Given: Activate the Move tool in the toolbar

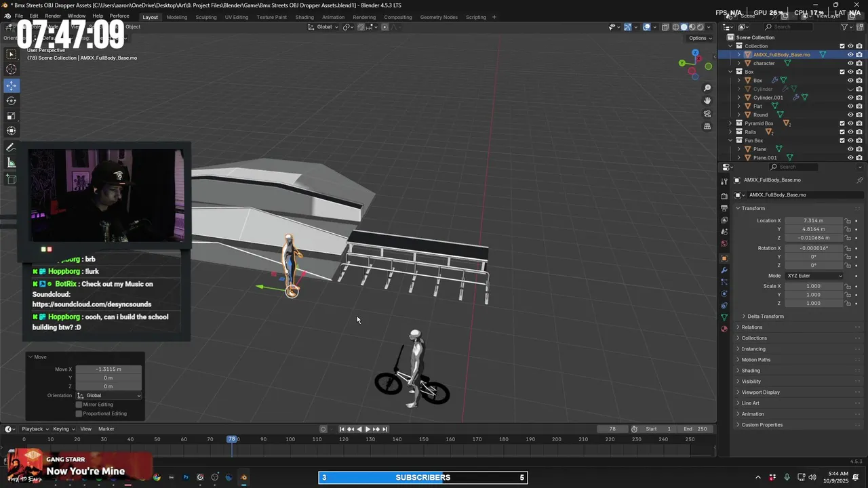Looking at the screenshot, I should 12,85.
